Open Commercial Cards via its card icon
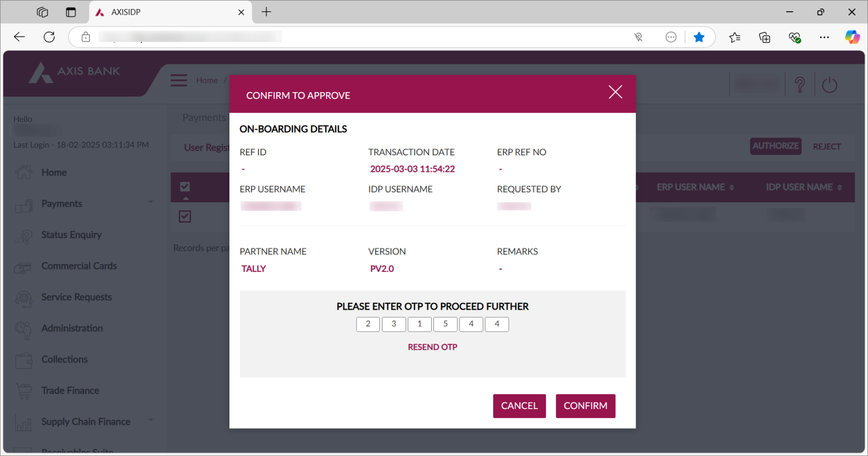The image size is (868, 456). point(23,266)
